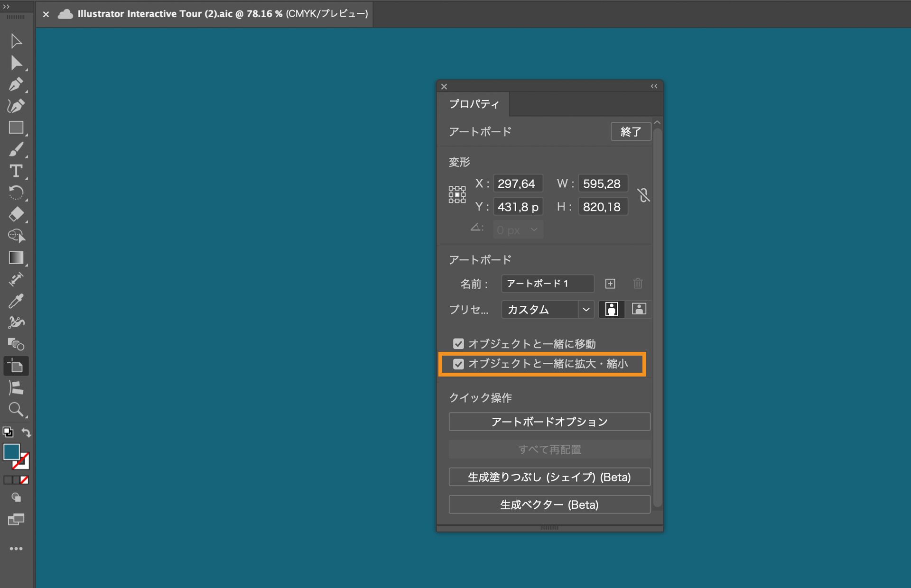Open the angle value dropdown in 変形
Screen dimensions: 911x588
533,229
